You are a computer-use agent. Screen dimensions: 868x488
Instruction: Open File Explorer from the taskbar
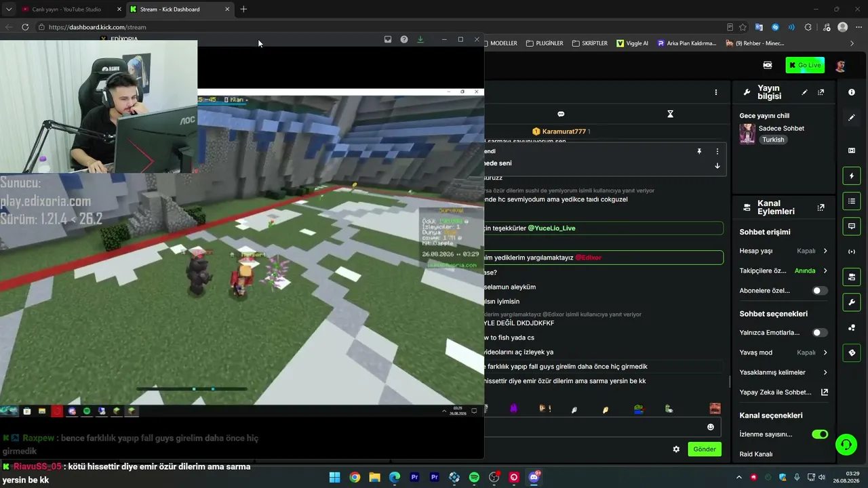coord(374,477)
